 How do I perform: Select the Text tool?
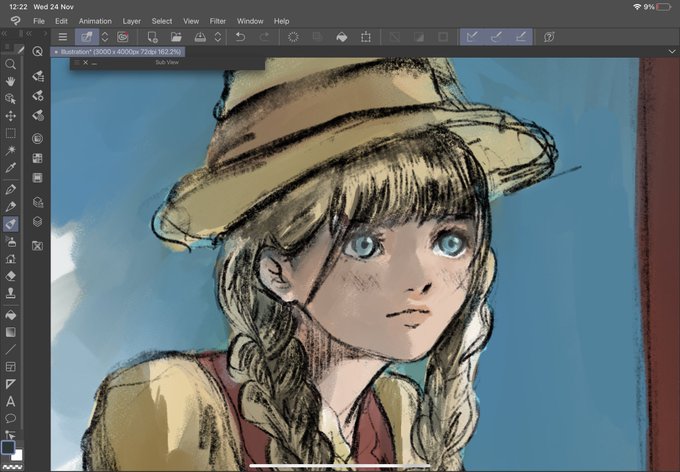point(10,401)
